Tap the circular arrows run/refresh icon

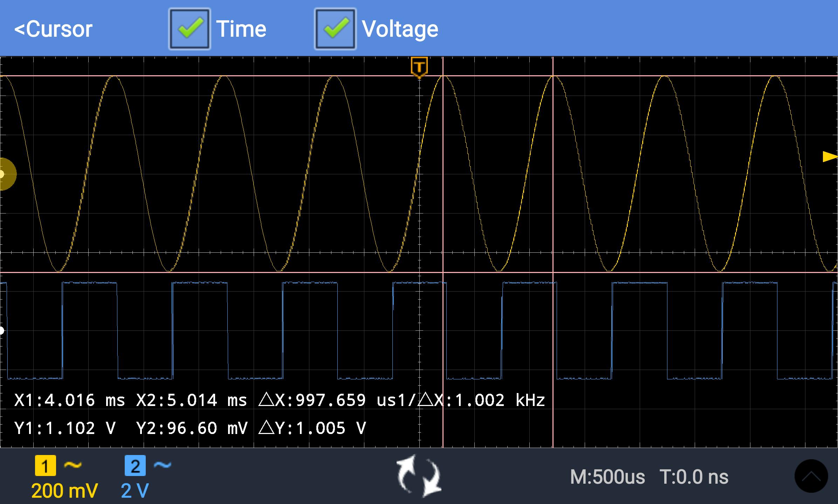tap(419, 476)
